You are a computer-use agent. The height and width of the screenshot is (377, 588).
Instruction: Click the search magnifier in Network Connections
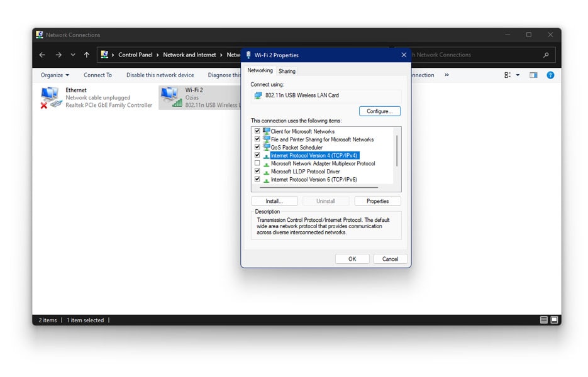click(546, 55)
